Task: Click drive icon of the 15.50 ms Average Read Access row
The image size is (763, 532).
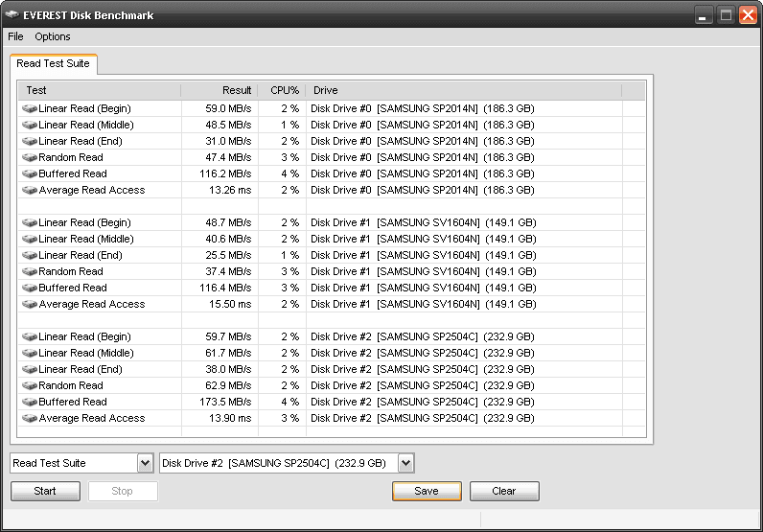Action: click(x=30, y=304)
